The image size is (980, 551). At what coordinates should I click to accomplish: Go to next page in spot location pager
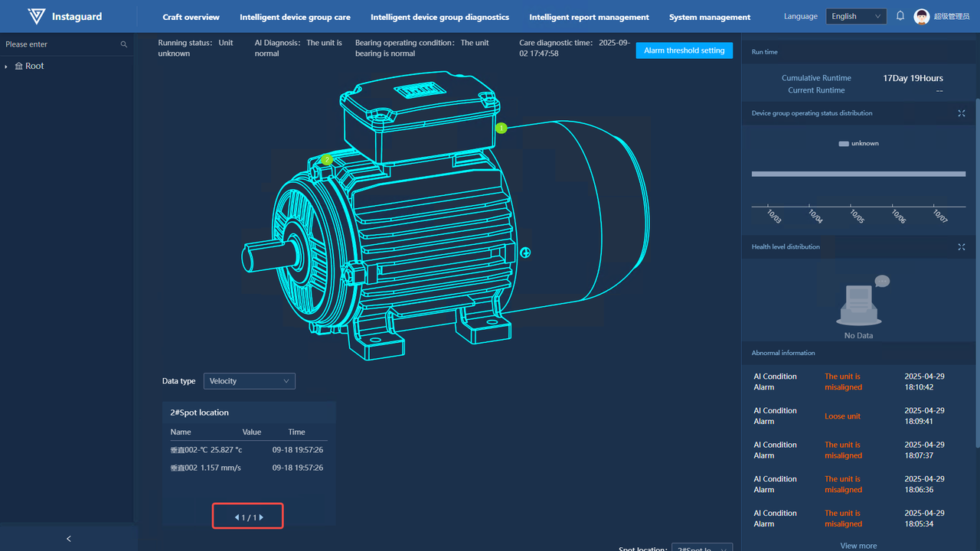tap(261, 517)
